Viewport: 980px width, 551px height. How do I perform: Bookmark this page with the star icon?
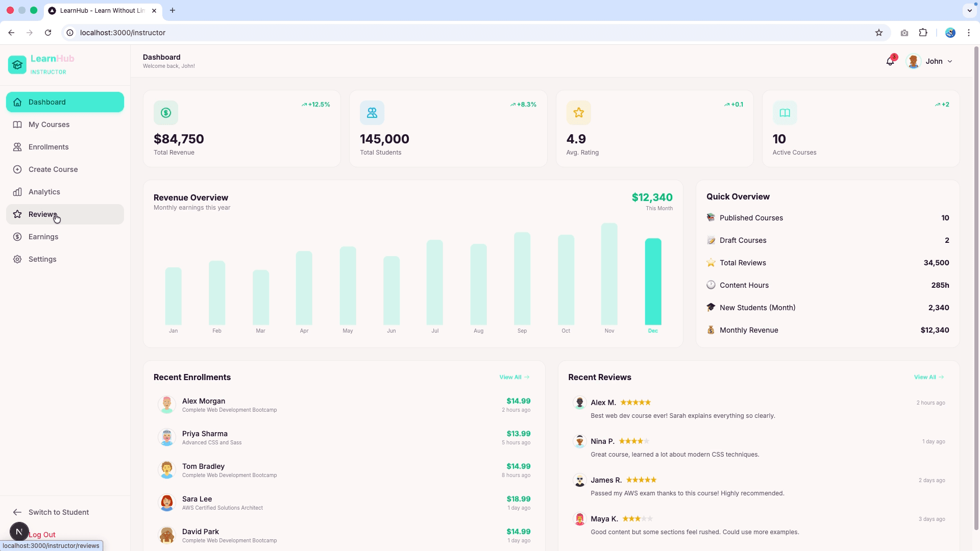879,33
